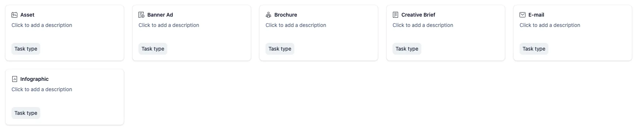The width and height of the screenshot is (644, 134).
Task: Open the Banner Ad card title
Action: pyautogui.click(x=160, y=15)
